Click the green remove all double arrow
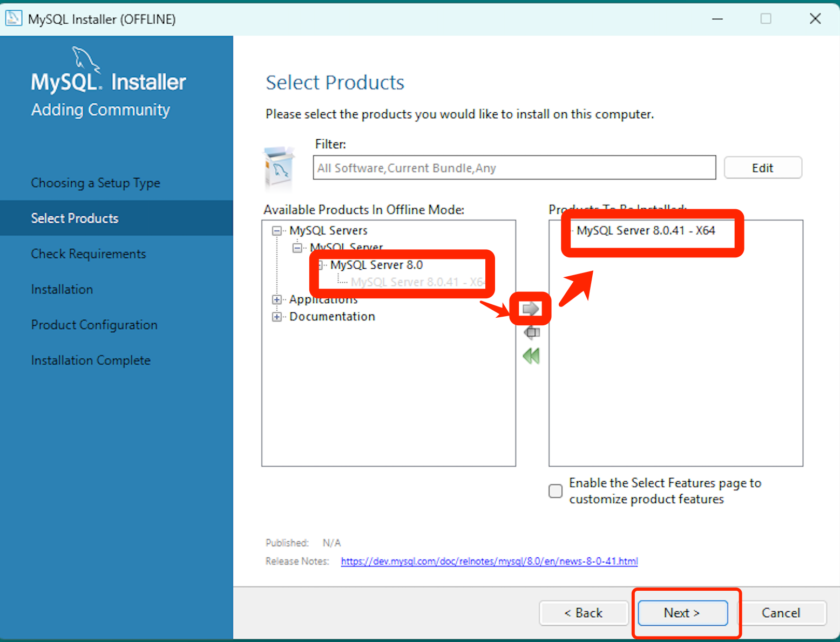840x642 pixels. point(531,356)
